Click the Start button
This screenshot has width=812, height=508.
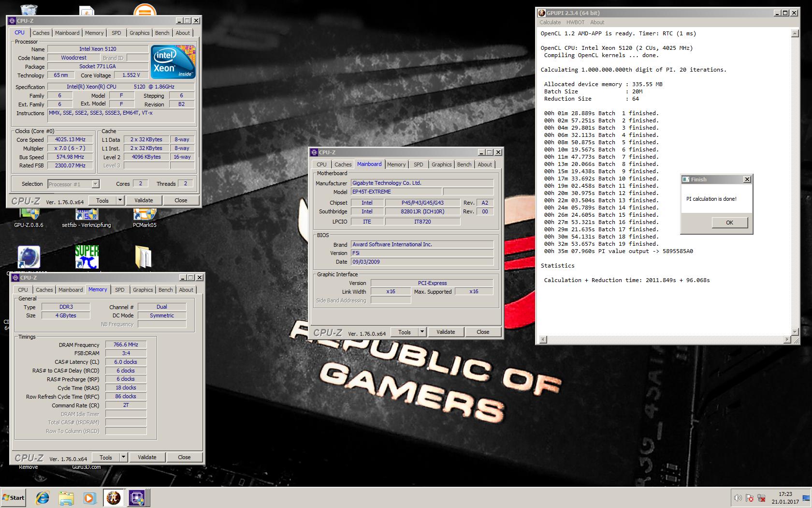[x=13, y=497]
